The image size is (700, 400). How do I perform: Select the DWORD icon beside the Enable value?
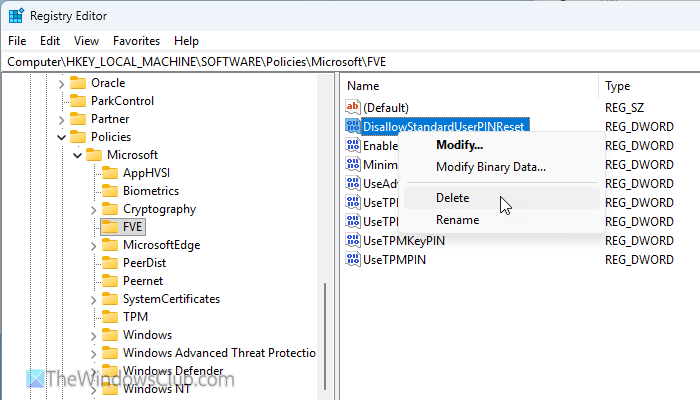[x=353, y=146]
